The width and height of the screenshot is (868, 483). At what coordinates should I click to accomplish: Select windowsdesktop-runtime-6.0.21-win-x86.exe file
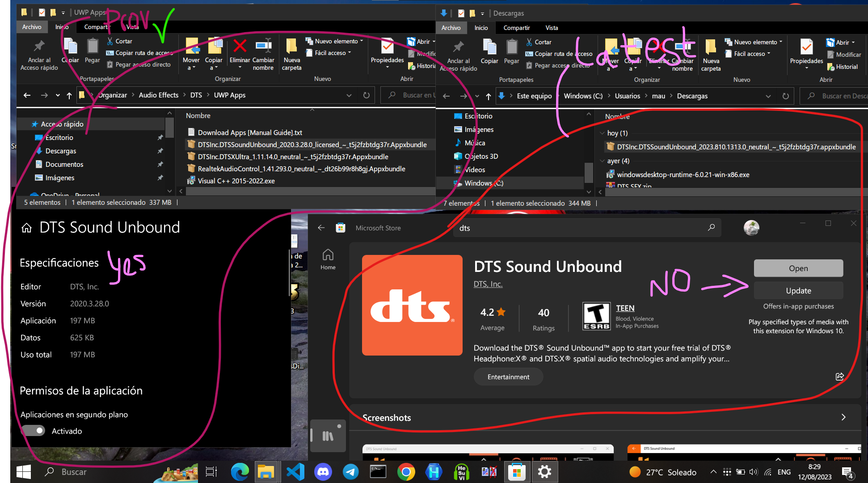[683, 175]
